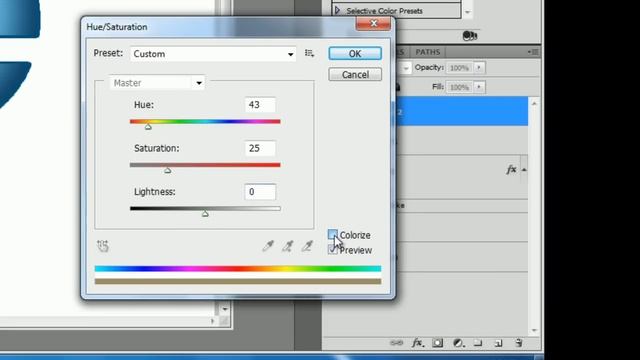Confirm with the OK button

355,53
